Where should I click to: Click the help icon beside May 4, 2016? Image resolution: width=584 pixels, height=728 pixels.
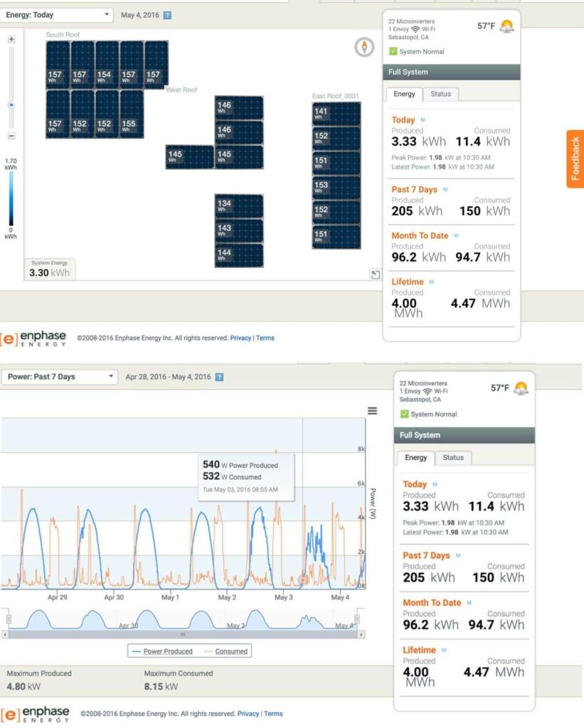click(168, 16)
